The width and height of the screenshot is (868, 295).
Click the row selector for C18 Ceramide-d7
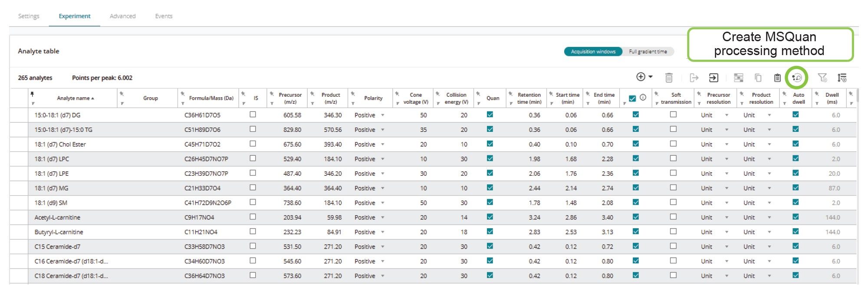point(19,276)
